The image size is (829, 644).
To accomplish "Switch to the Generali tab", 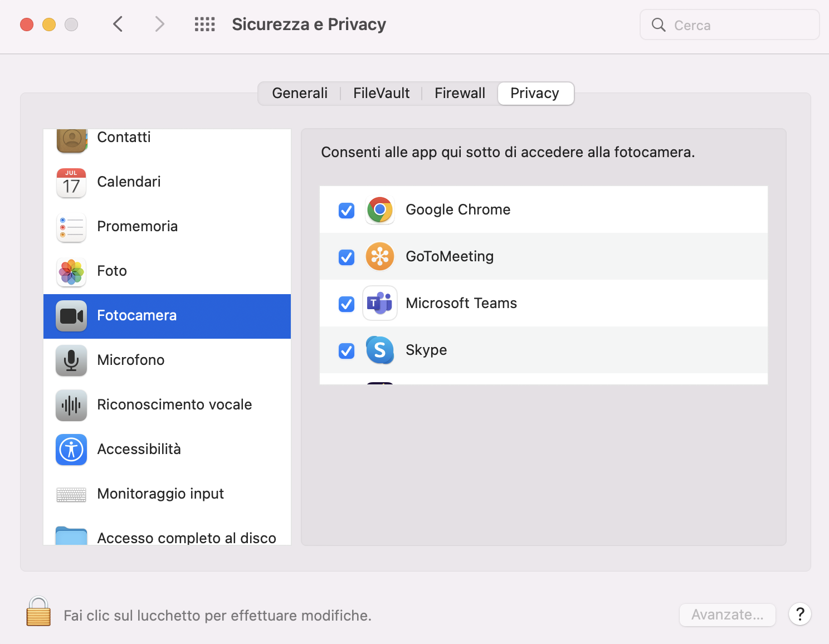I will [300, 93].
